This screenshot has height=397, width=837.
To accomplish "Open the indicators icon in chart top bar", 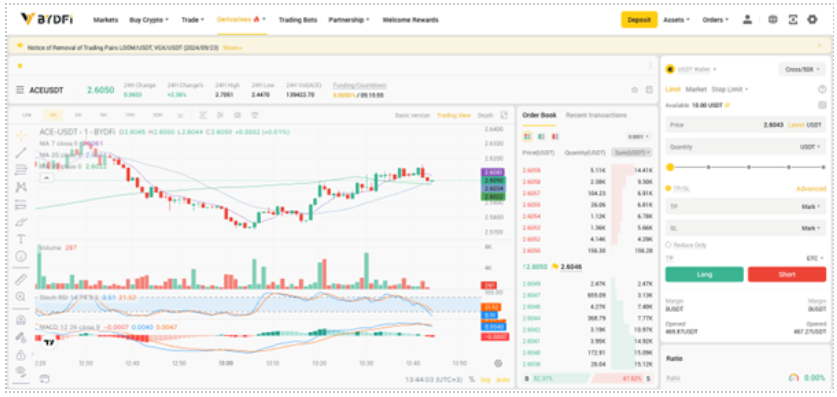I will pos(203,115).
